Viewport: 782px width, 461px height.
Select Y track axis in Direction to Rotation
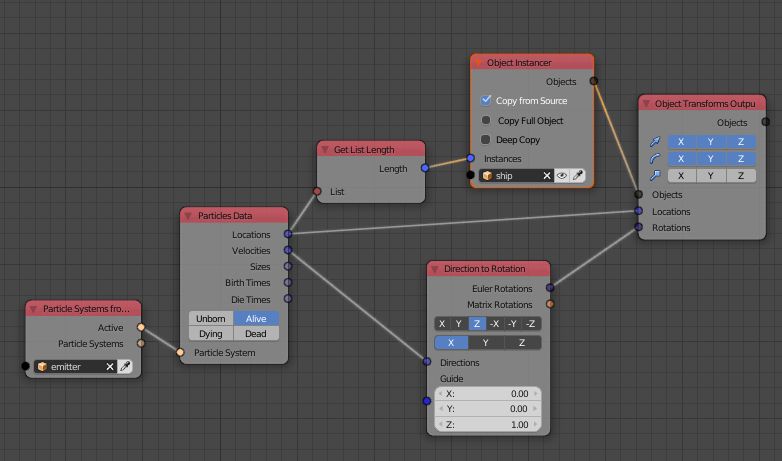pos(459,324)
